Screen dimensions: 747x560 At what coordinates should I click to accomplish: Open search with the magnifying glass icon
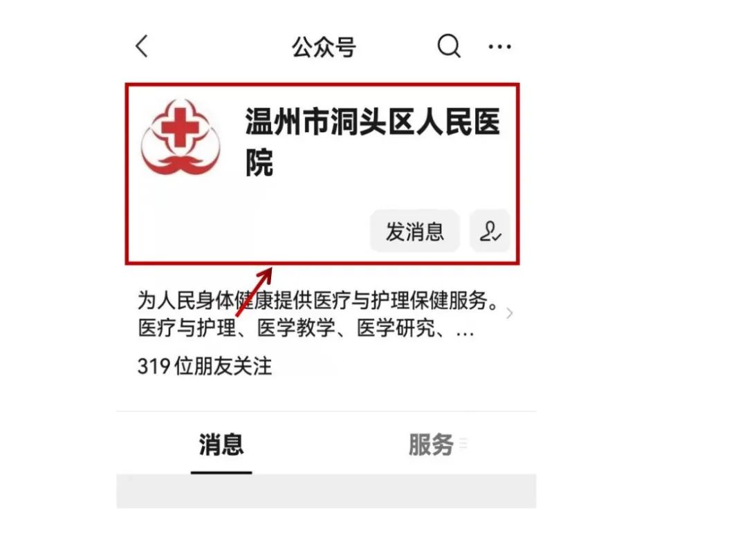point(449,46)
